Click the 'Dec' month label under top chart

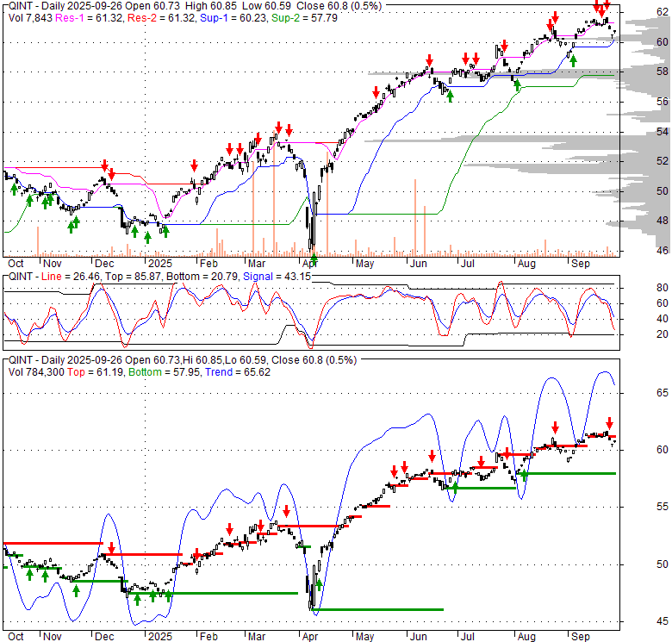pyautogui.click(x=104, y=264)
